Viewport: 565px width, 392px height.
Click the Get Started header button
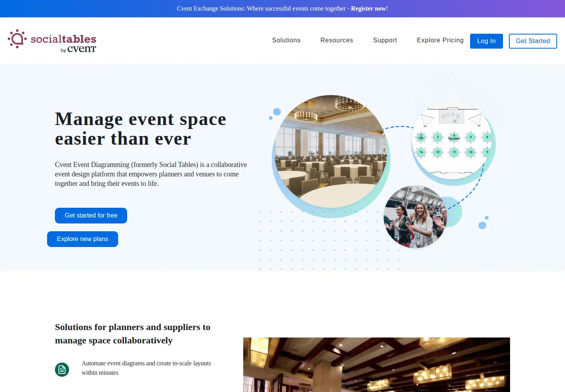tap(533, 41)
